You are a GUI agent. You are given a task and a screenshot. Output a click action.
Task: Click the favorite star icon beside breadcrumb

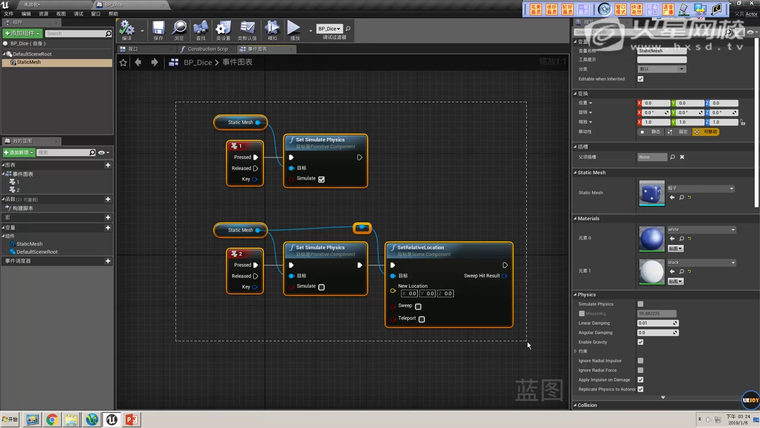(124, 62)
